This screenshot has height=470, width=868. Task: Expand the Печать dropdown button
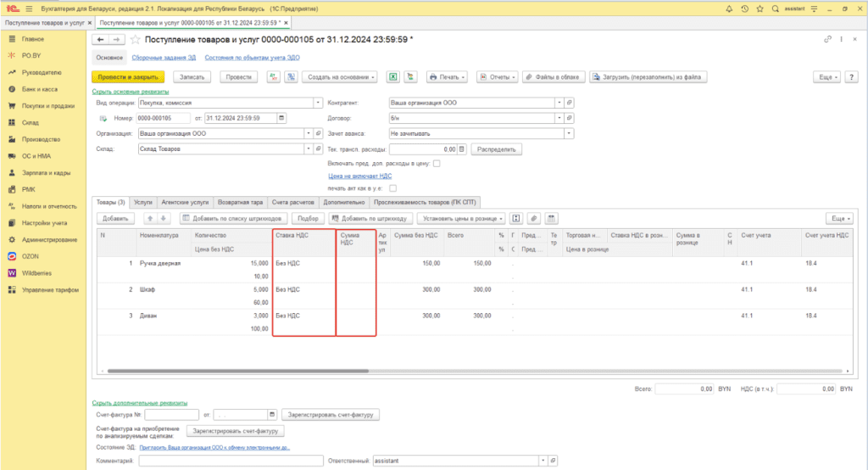[x=448, y=76]
